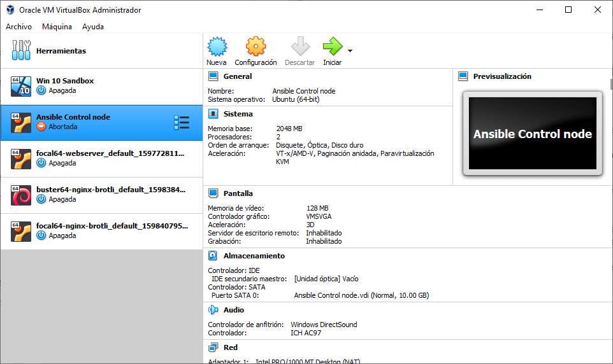The width and height of the screenshot is (613, 364).
Task: Open Ansible Control node list menu icon
Action: 182,123
